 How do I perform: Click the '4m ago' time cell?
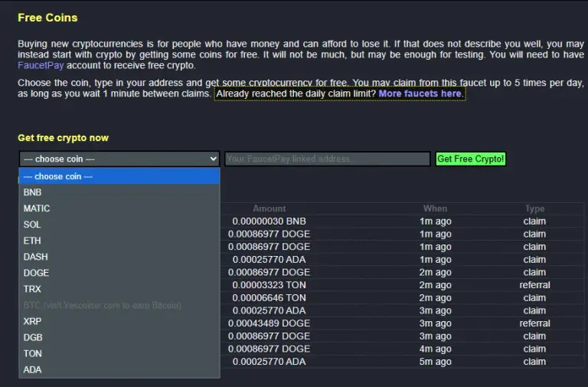435,349
